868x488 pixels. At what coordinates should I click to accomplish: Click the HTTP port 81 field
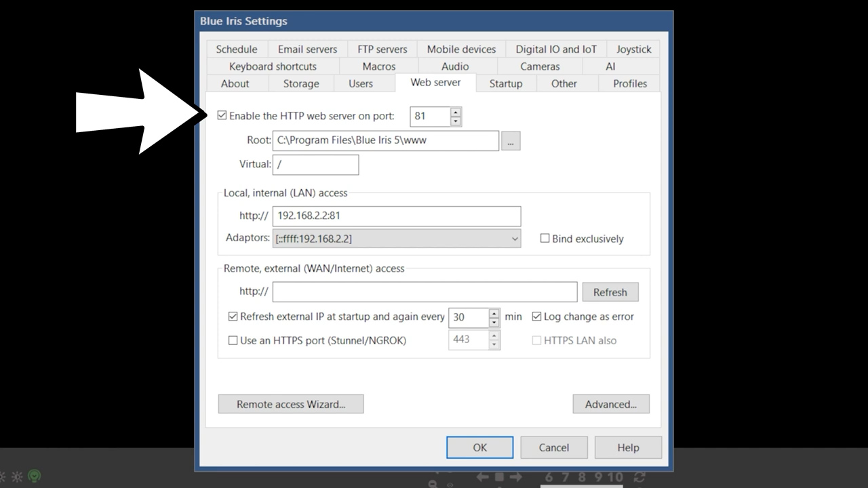[430, 117]
